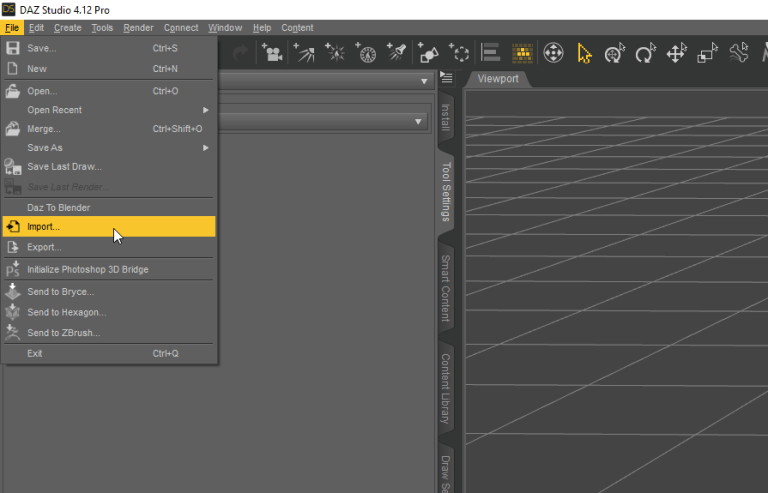
Task: Choose New from the File menu
Action: pos(109,69)
